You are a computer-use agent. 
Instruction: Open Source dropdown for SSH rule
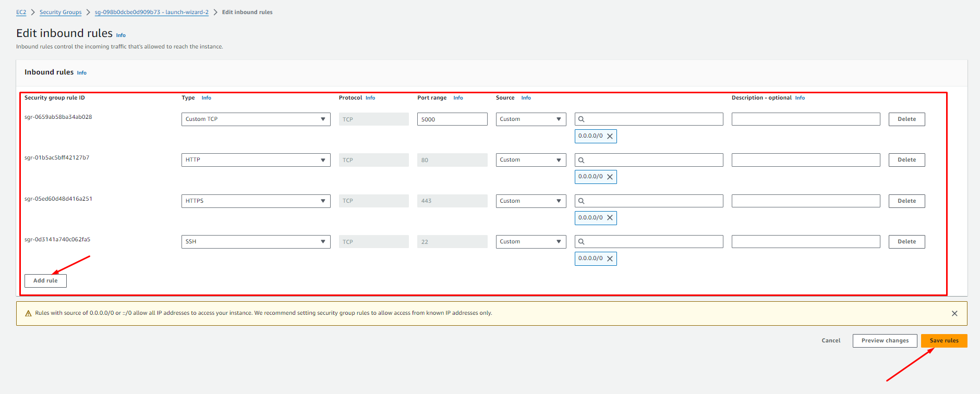[x=531, y=242]
